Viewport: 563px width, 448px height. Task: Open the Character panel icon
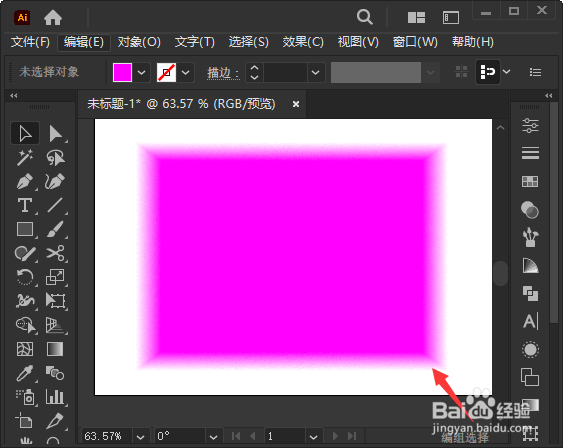click(530, 321)
